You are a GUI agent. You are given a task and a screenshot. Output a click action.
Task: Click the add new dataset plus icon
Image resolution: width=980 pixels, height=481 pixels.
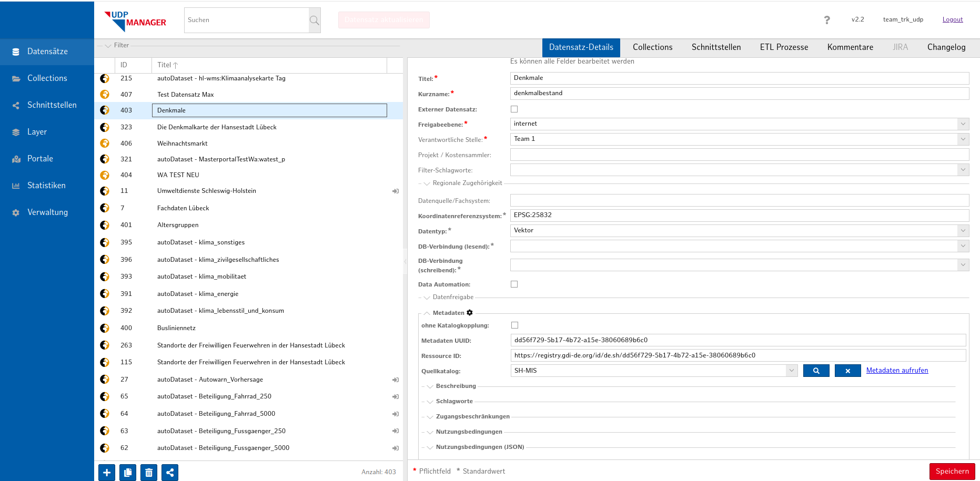click(x=107, y=473)
